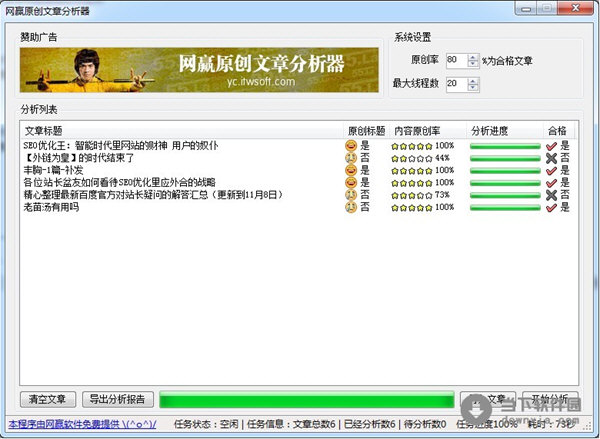
Task: Select the row 各位站长盆友如何看待SEO优化里应外合的战略
Action: point(298,183)
